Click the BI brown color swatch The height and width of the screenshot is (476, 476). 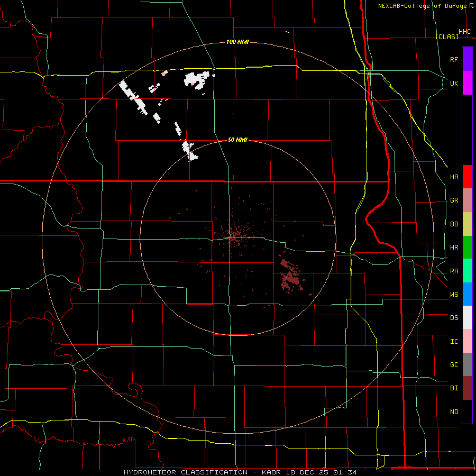click(x=467, y=388)
